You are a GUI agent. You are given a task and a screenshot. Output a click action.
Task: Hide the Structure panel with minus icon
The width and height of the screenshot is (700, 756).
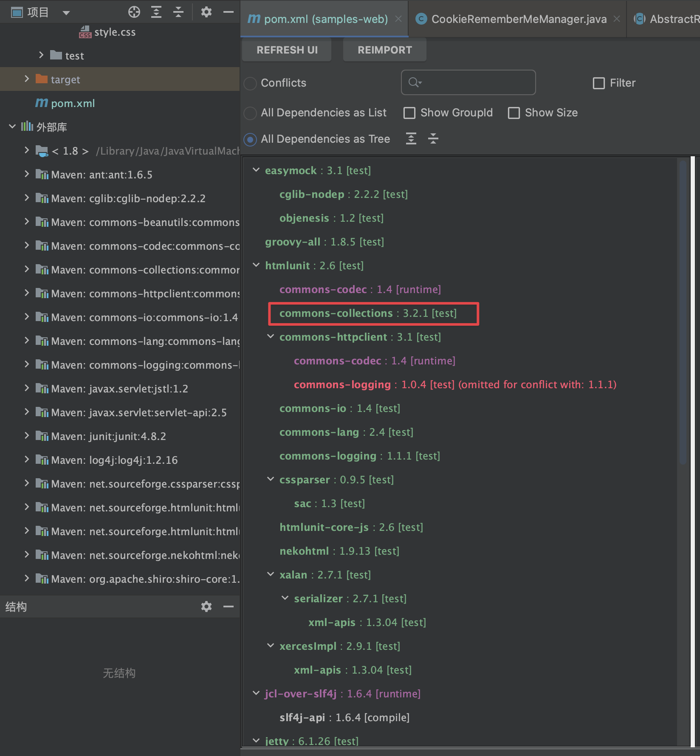[x=229, y=606]
